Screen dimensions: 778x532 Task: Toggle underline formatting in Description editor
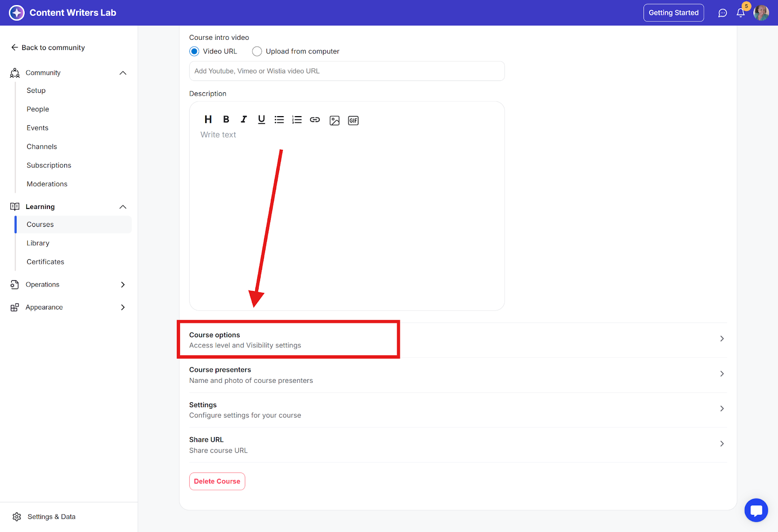[262, 120]
